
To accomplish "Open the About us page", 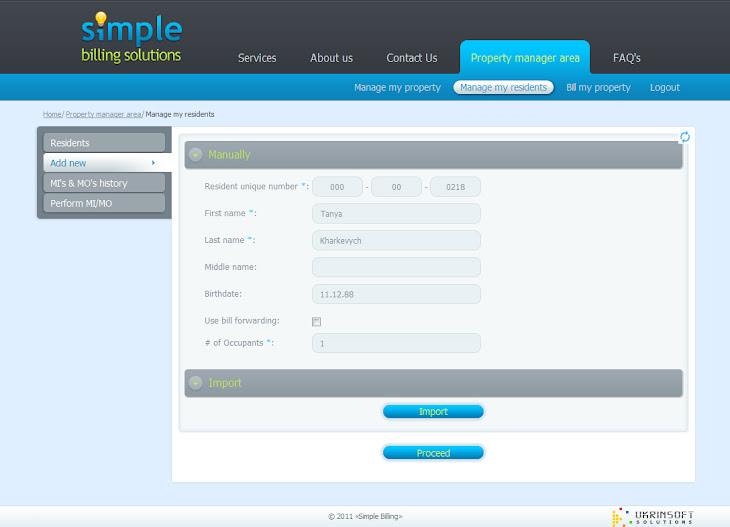I will [331, 58].
